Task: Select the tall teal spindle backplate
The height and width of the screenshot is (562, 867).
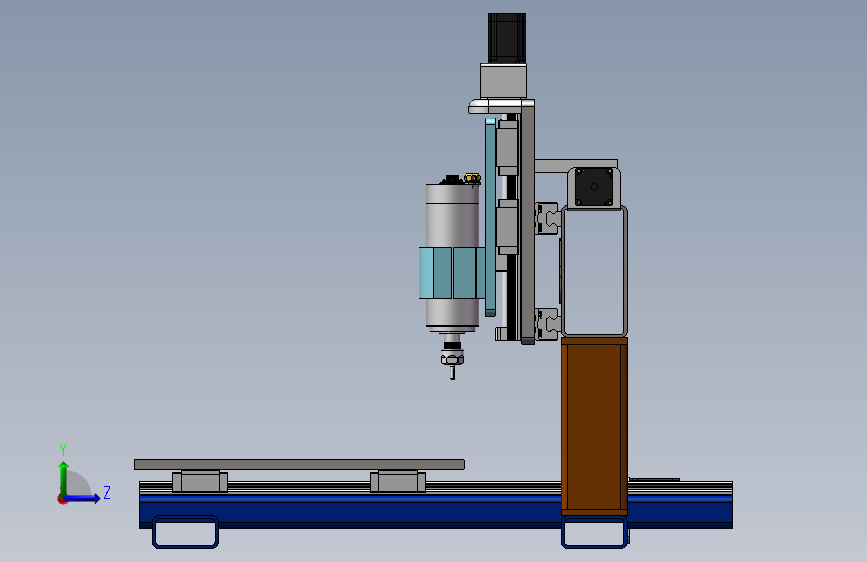Action: 490,217
